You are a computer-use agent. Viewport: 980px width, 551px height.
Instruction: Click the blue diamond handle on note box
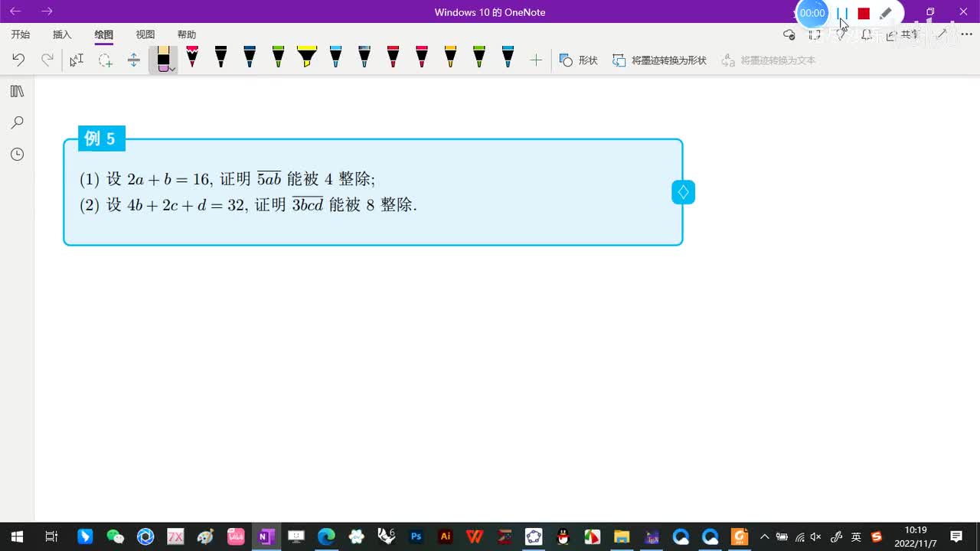683,192
